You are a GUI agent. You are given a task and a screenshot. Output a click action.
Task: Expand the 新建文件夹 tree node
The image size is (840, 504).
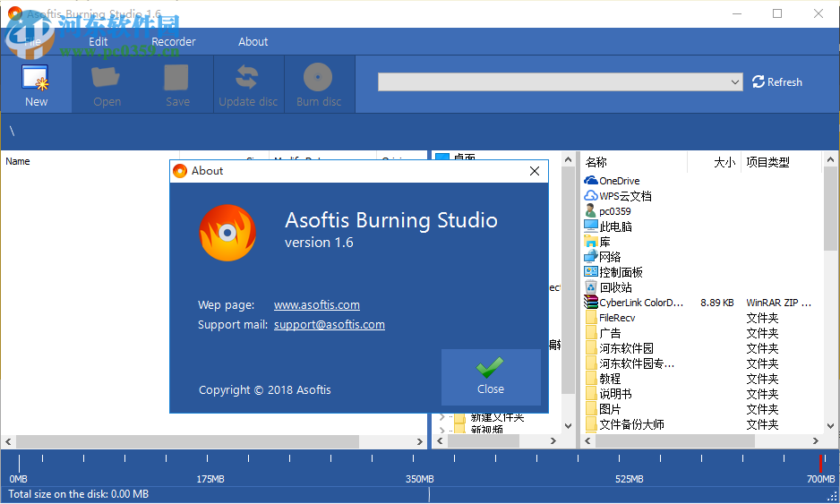[x=442, y=416]
